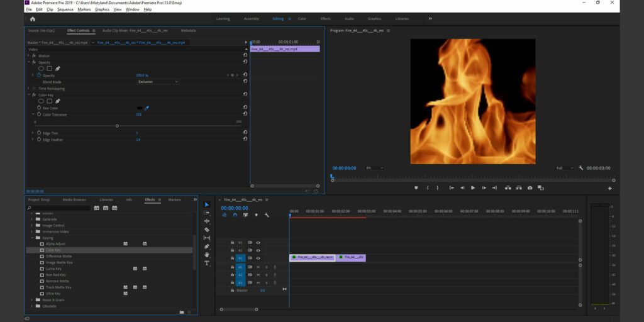The image size is (644, 322).
Task: Open timeline display settings wrench
Action: pos(267,215)
